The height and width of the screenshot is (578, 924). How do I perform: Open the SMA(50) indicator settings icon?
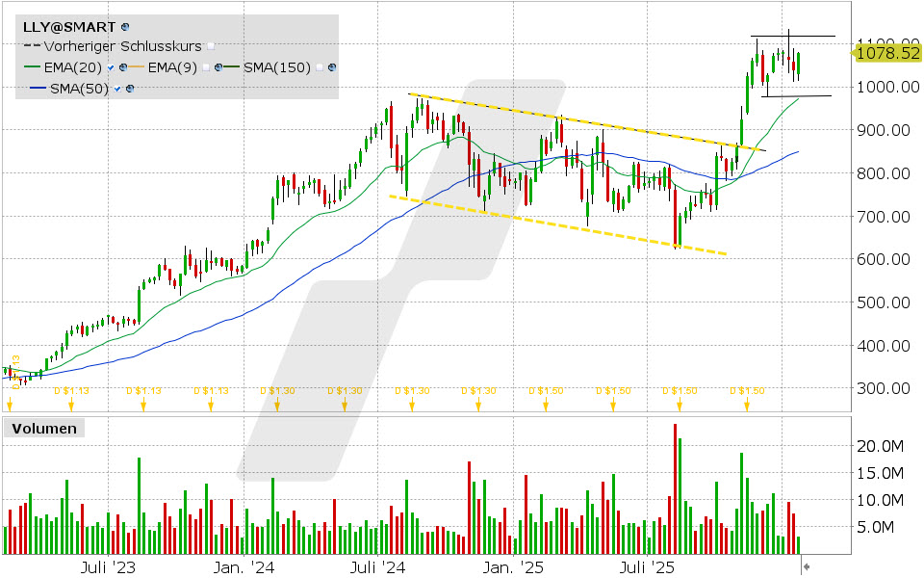click(x=130, y=89)
